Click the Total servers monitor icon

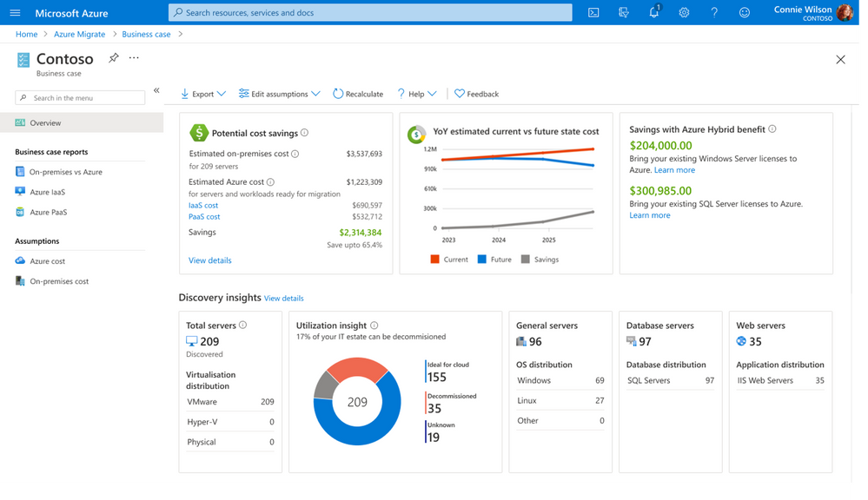[191, 341]
